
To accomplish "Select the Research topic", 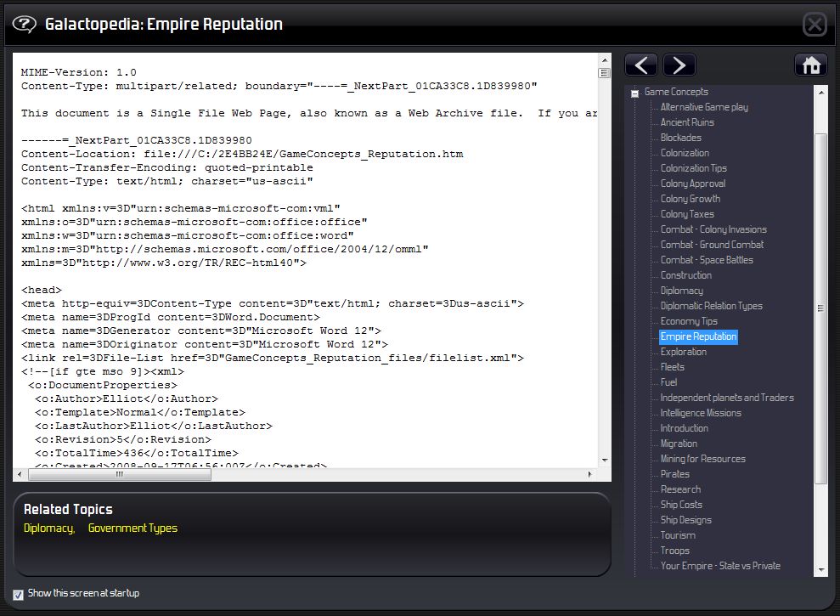I will [680, 489].
